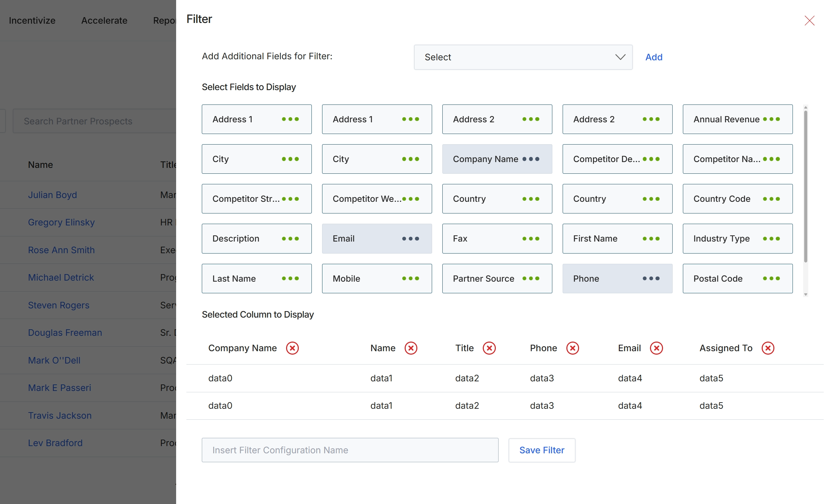Open Steven Rogers prospect link
834x504 pixels.
pos(59,305)
